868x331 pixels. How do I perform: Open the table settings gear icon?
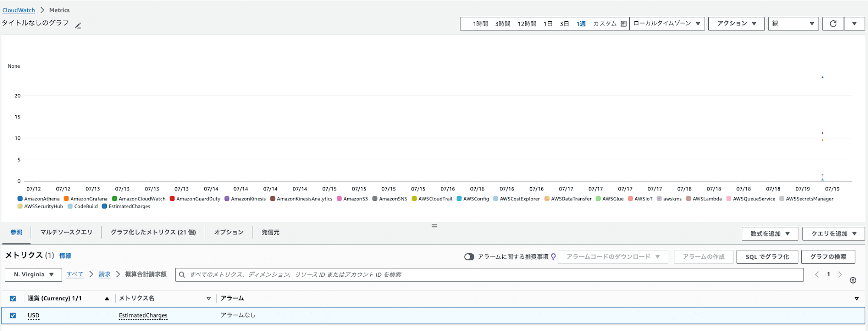point(853,280)
